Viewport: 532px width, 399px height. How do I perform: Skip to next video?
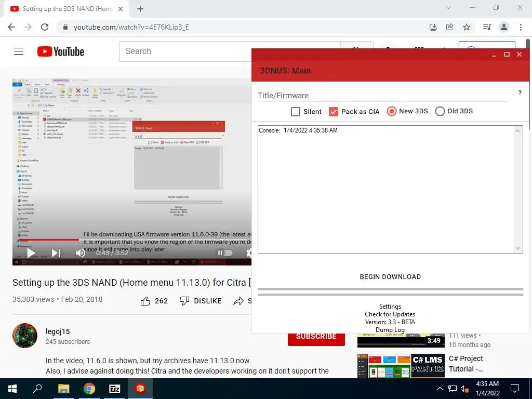[56, 253]
